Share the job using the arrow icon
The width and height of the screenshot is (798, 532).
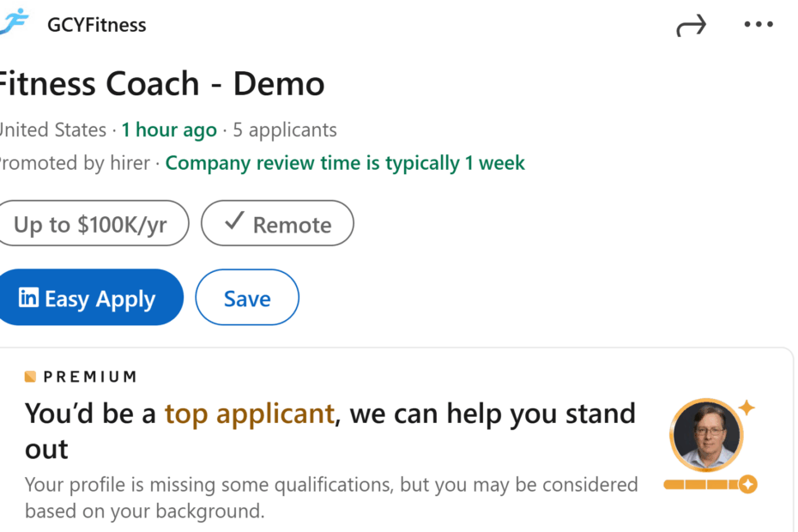691,26
